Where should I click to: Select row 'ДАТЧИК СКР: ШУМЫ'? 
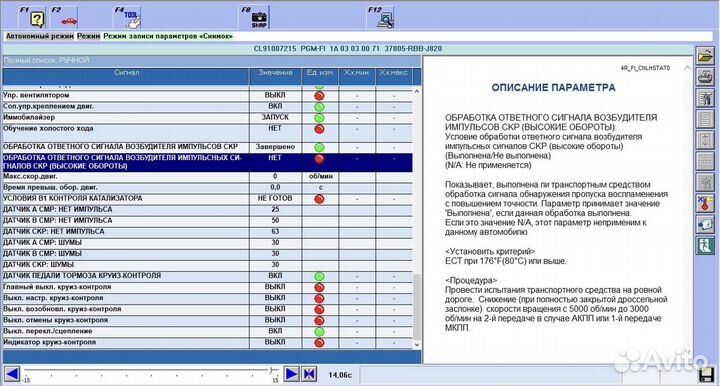[x=208, y=265]
